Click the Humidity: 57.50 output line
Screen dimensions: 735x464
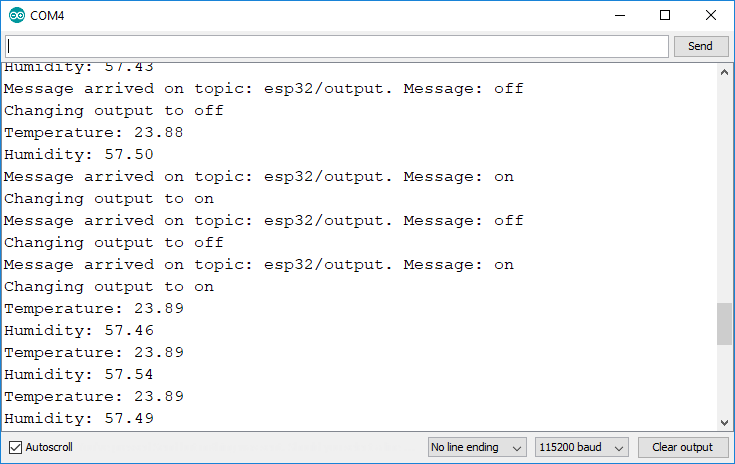(79, 154)
